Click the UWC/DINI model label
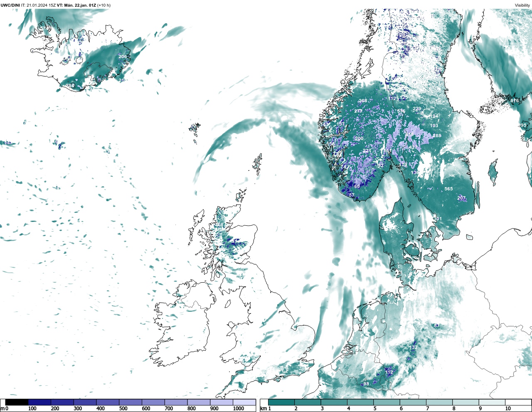 (x=10, y=5)
